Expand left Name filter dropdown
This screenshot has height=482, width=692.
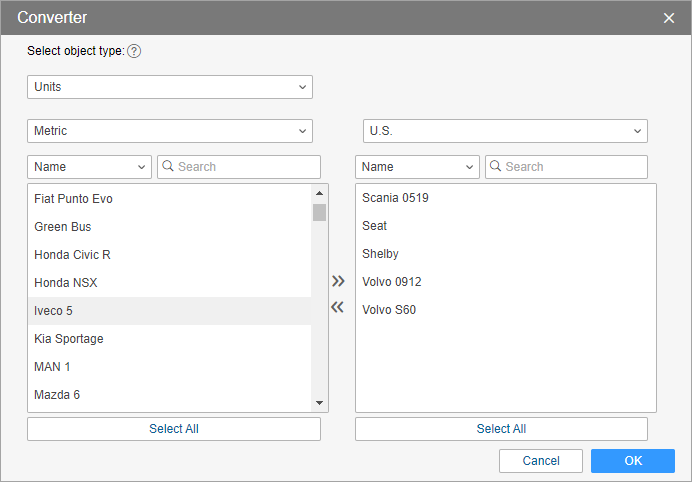pos(90,167)
